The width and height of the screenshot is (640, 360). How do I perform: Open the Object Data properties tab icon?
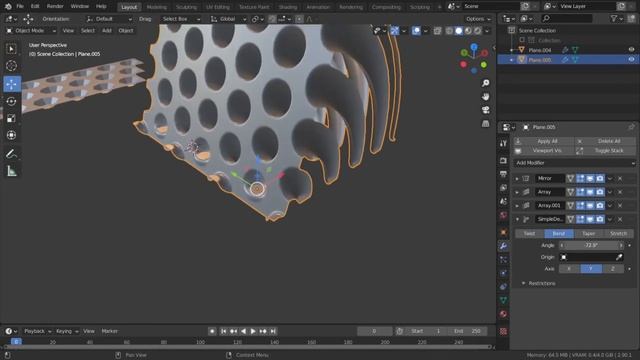(503, 300)
